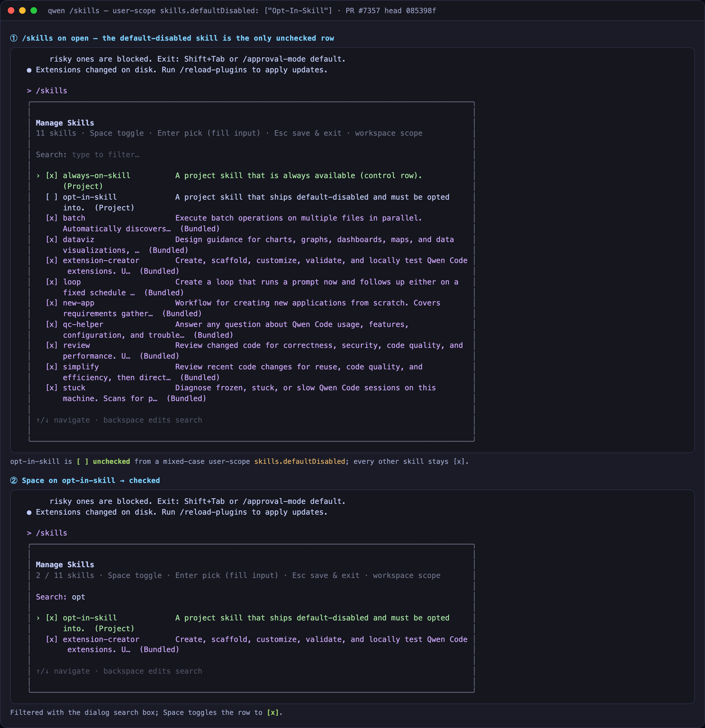Click the search field placeholder 'type to filter…'
Image resolution: width=705 pixels, height=728 pixels.
(x=106, y=155)
